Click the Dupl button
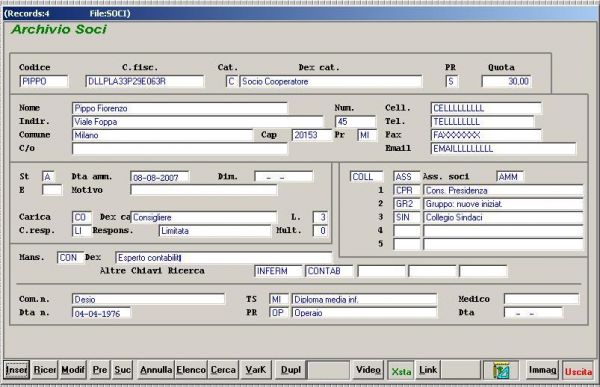Screen dimensions: 600x387 [x=290, y=370]
